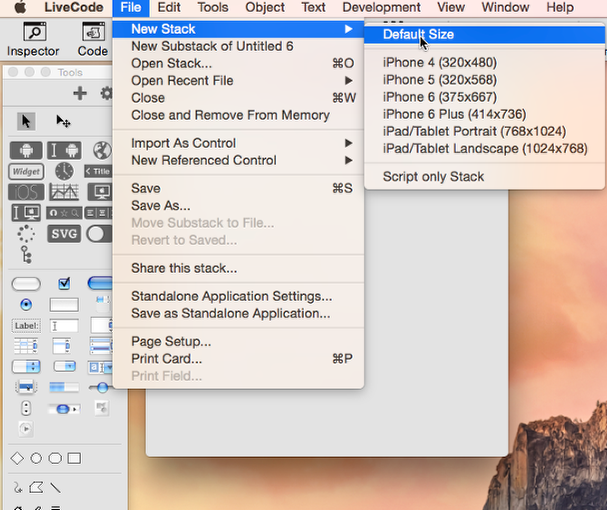Click the Android native field widget icon

click(x=64, y=150)
